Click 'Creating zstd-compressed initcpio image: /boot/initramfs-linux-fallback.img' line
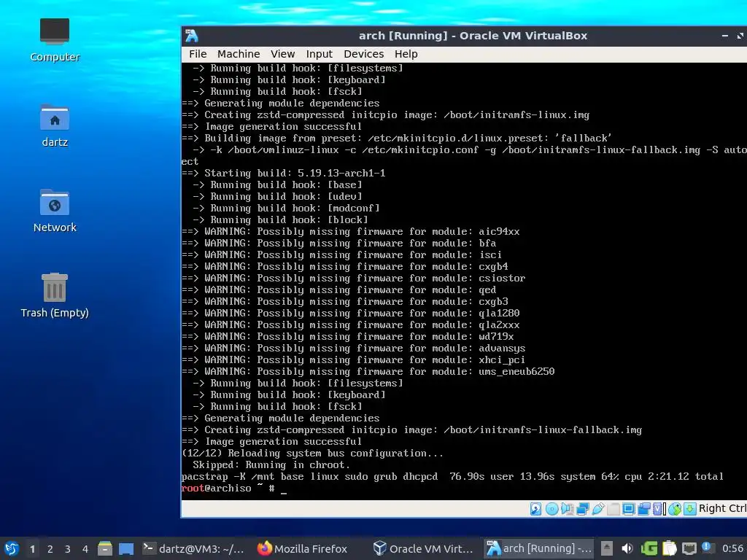747x560 pixels. coord(411,430)
